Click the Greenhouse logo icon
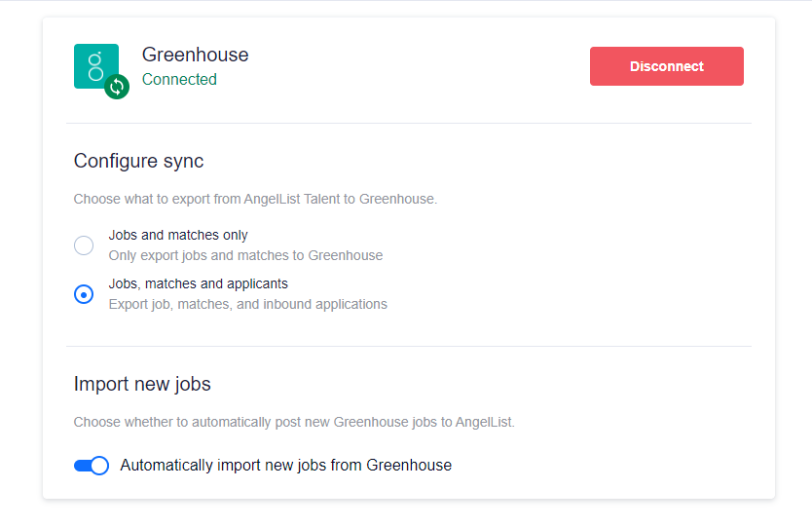Screen dimensions: 812x527 coord(95,65)
